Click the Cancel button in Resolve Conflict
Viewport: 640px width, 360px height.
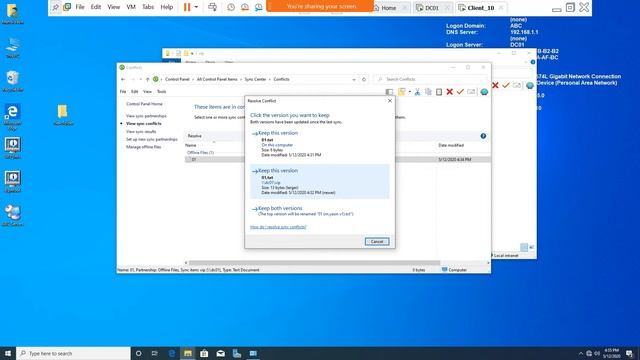tap(377, 242)
